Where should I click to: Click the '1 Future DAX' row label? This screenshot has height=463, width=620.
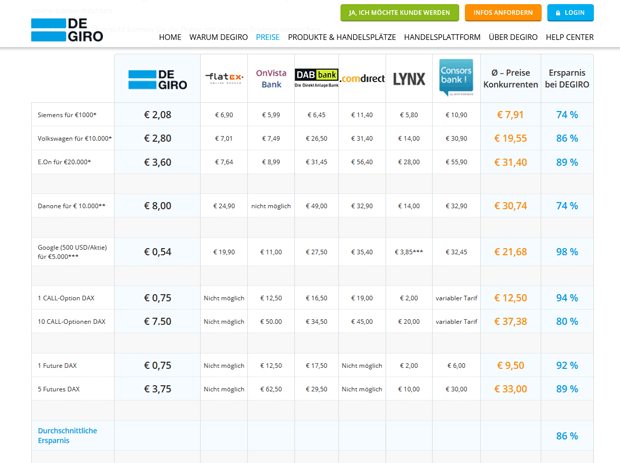(x=57, y=366)
